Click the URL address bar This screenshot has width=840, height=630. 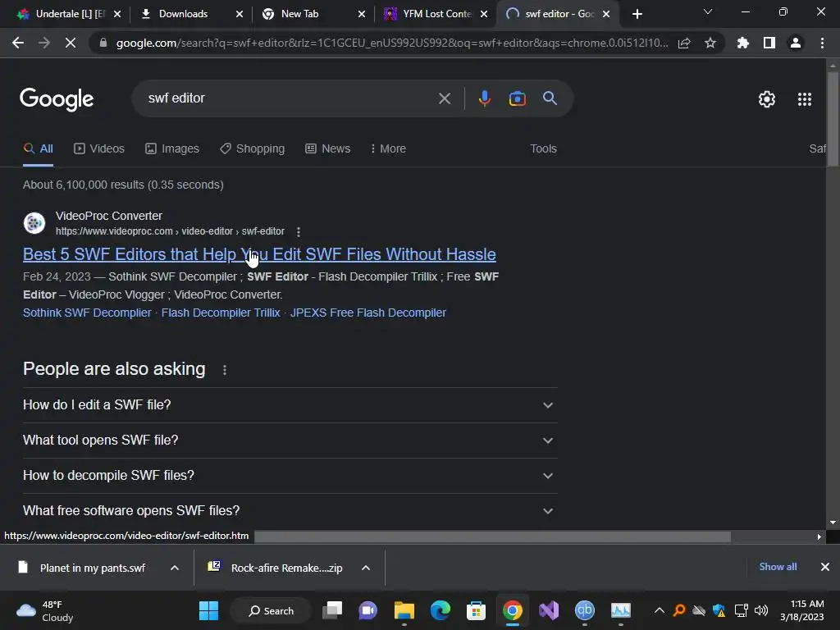point(392,43)
